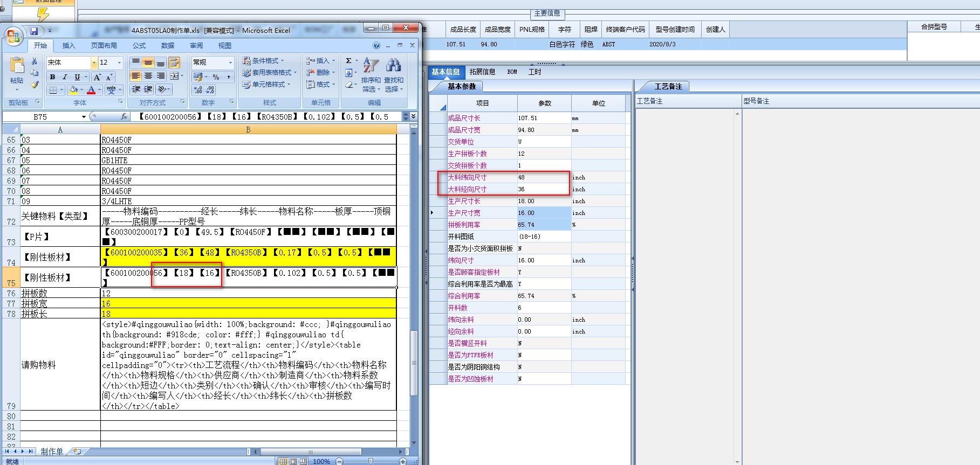Open the font size dropdown
980x465 pixels.
coord(120,63)
